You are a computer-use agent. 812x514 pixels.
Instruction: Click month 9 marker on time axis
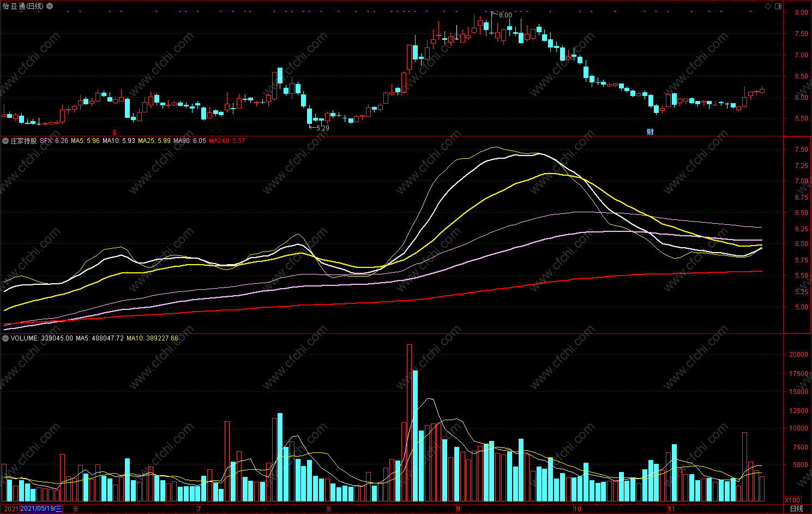coord(458,509)
